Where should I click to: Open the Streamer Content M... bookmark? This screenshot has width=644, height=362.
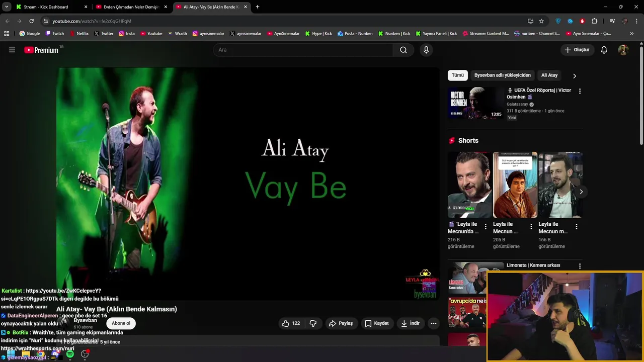pyautogui.click(x=486, y=34)
